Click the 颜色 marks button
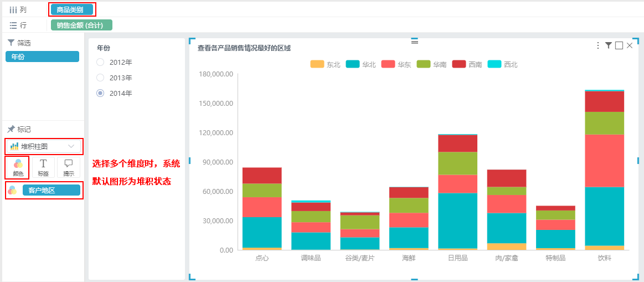This screenshot has height=282, width=644. [18, 167]
